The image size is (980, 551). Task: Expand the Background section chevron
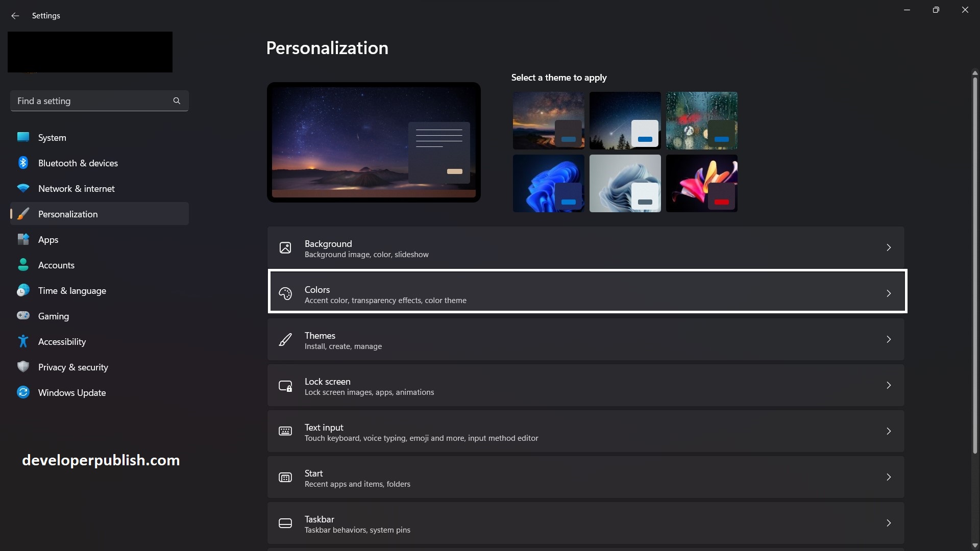889,247
